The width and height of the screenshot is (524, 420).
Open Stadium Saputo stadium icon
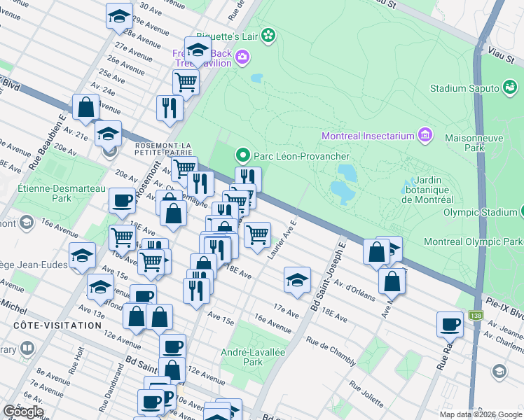pyautogui.click(x=510, y=87)
